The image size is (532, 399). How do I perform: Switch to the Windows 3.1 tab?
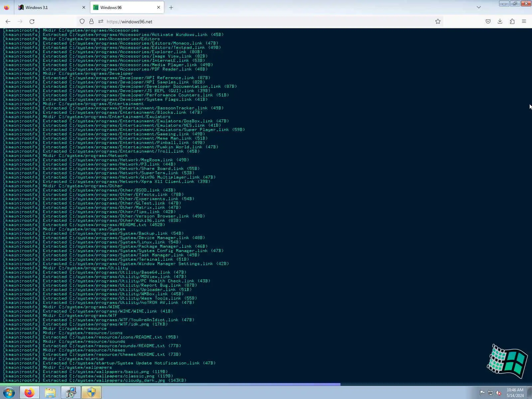pyautogui.click(x=52, y=7)
